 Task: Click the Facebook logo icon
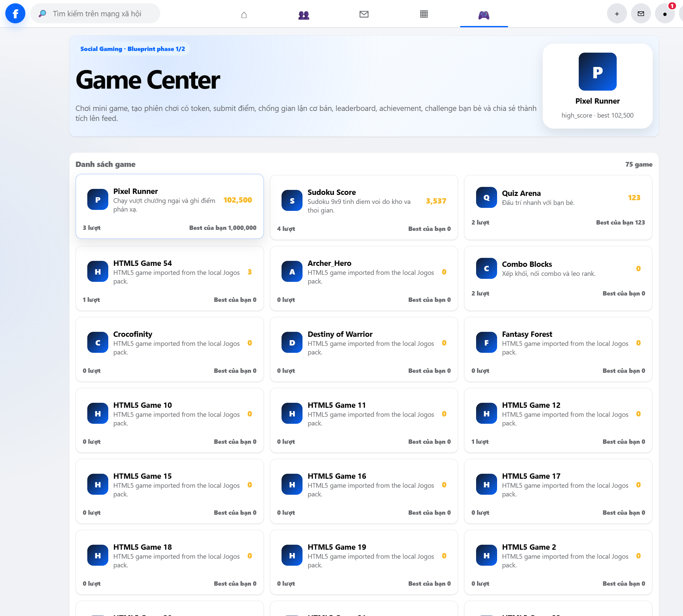point(15,14)
